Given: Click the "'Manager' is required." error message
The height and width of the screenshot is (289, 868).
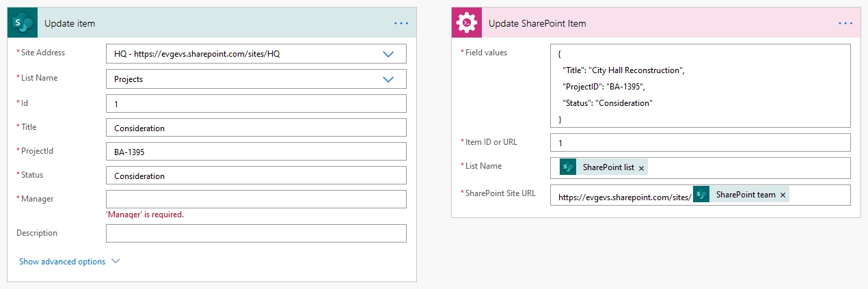Looking at the screenshot, I should click(x=145, y=215).
